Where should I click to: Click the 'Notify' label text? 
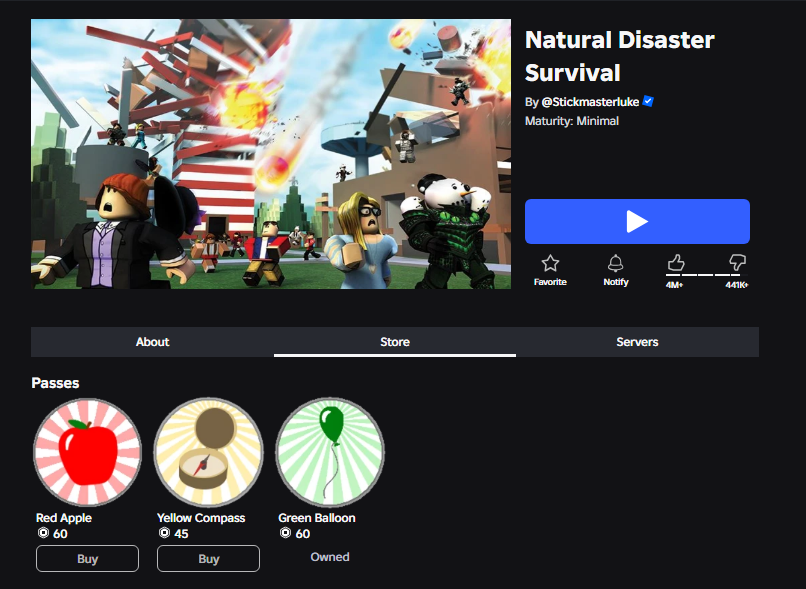pyautogui.click(x=616, y=282)
